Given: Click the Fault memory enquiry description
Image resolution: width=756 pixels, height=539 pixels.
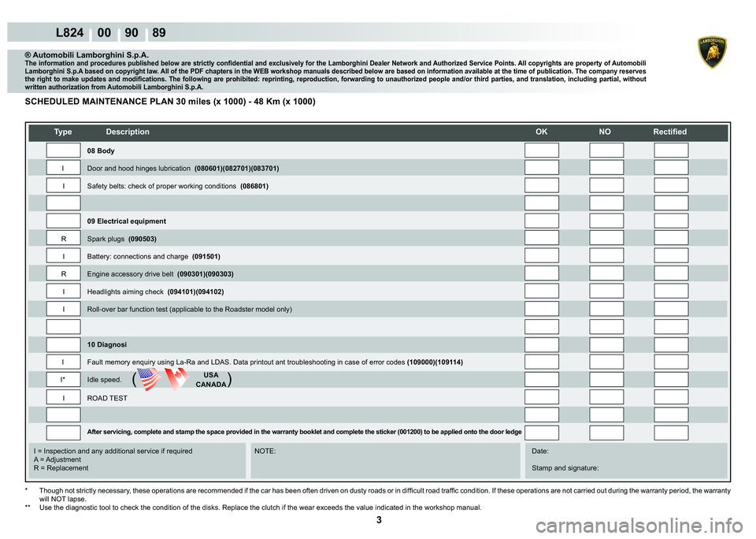Looking at the screenshot, I should click(x=275, y=362).
